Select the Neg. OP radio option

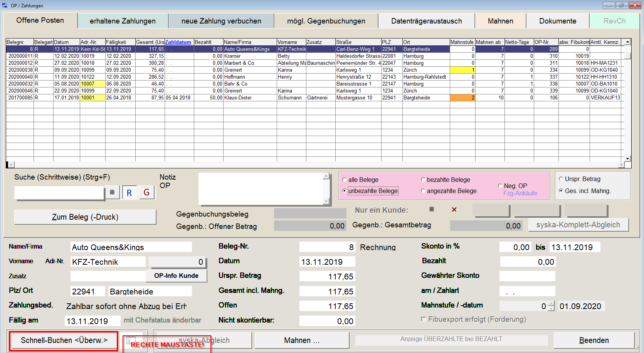point(500,186)
